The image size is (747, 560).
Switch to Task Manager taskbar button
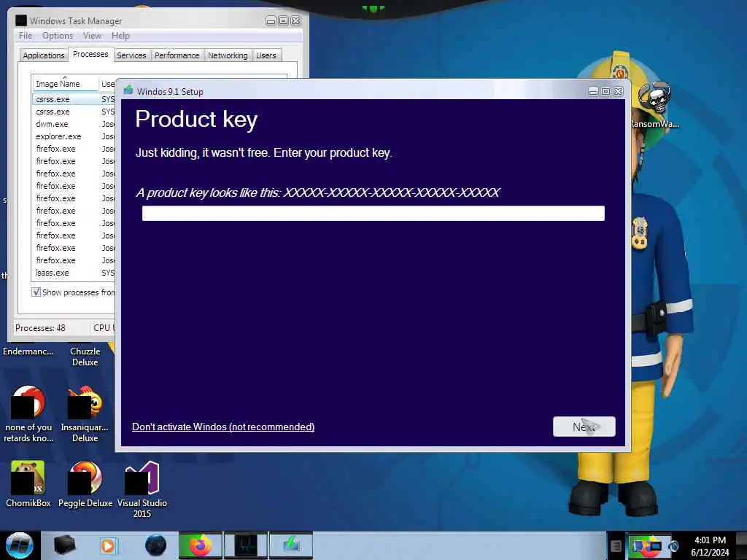pyautogui.click(x=246, y=545)
